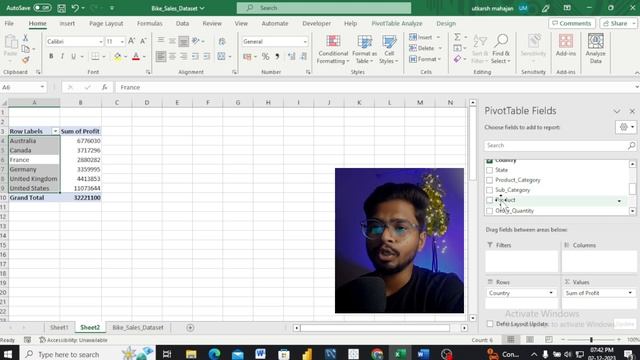Click Analyze Data icon
The width and height of the screenshot is (640, 360).
596,49
